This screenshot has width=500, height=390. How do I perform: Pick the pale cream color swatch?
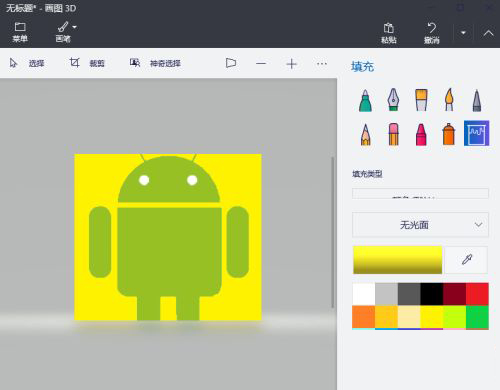point(409,317)
